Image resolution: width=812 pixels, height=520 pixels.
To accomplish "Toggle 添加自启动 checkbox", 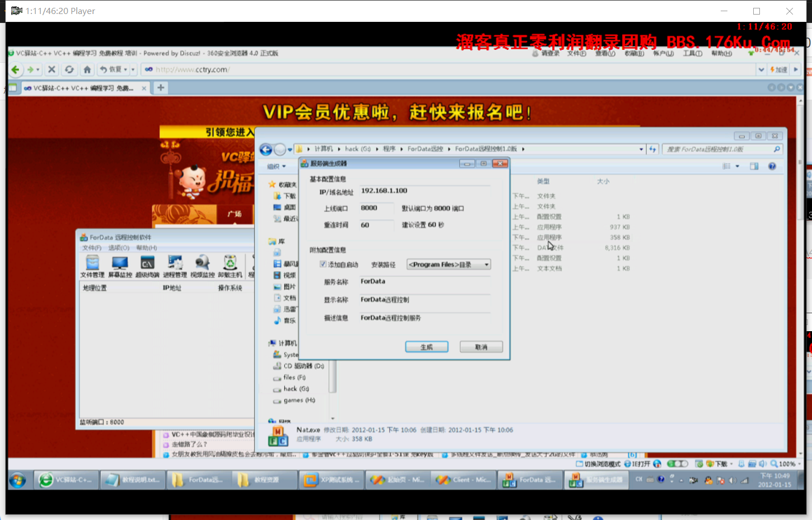I will 323,264.
